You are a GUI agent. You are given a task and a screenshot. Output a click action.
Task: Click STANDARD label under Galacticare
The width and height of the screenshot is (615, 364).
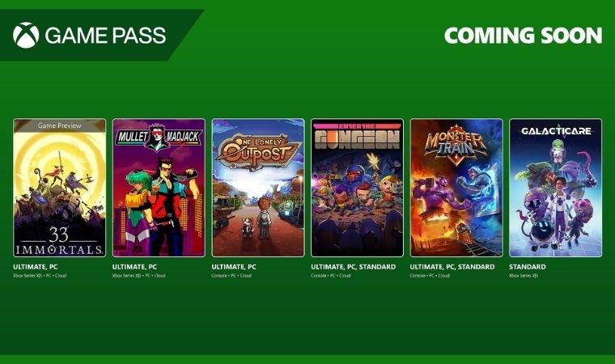coord(528,267)
